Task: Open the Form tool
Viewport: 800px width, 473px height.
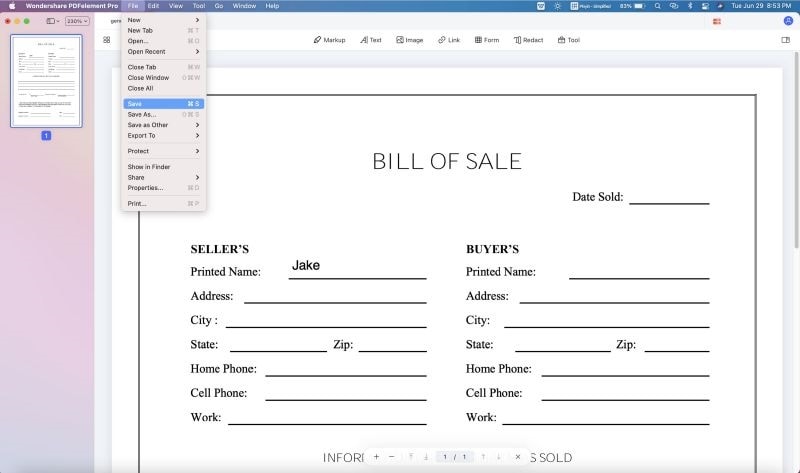Action: click(487, 40)
